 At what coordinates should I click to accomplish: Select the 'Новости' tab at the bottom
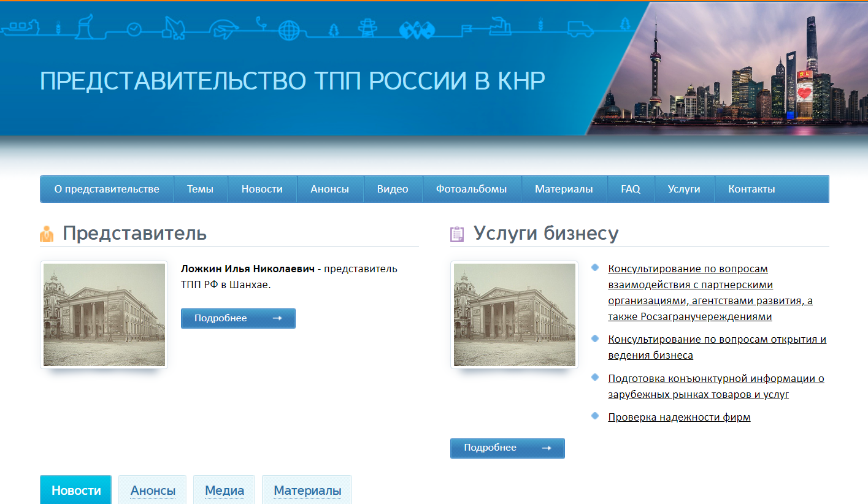[76, 490]
